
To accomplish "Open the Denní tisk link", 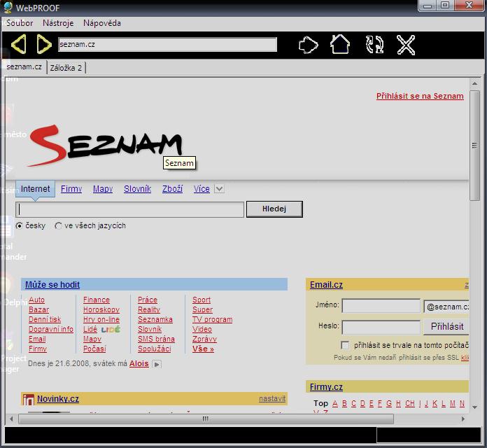I will click(x=45, y=319).
